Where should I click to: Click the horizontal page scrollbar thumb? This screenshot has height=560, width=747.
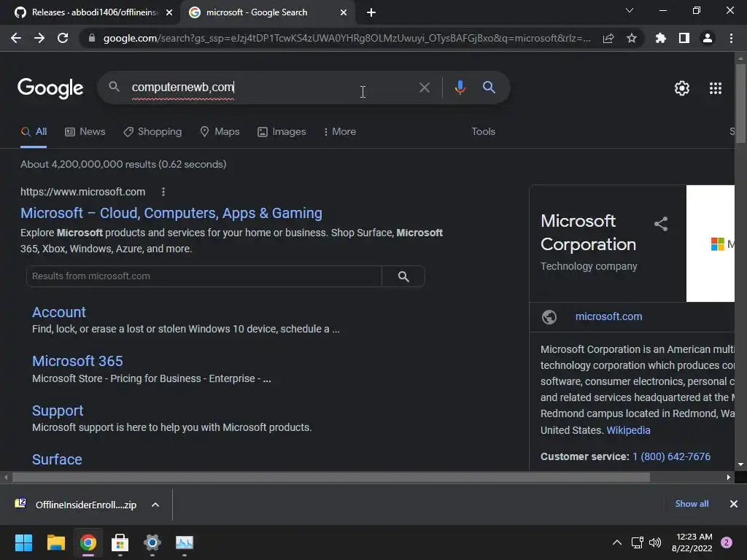coord(331,477)
